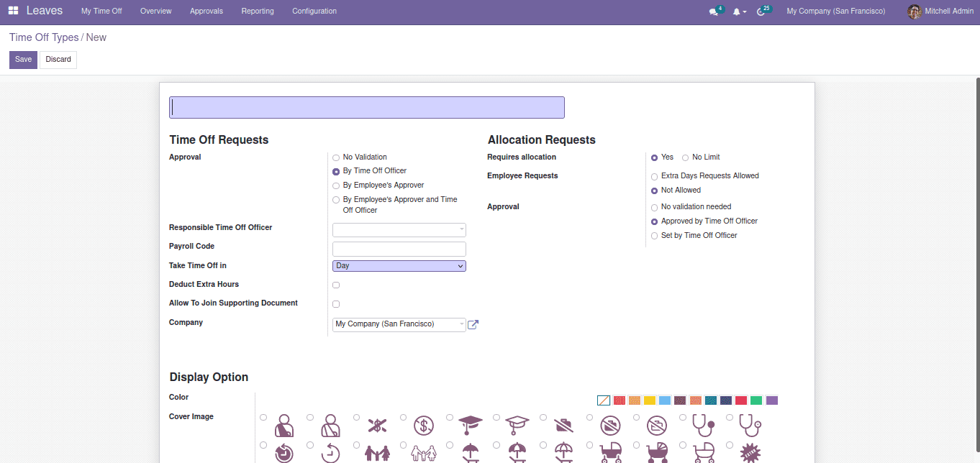Open the Company external link icon
The height and width of the screenshot is (463, 980).
[x=473, y=325]
